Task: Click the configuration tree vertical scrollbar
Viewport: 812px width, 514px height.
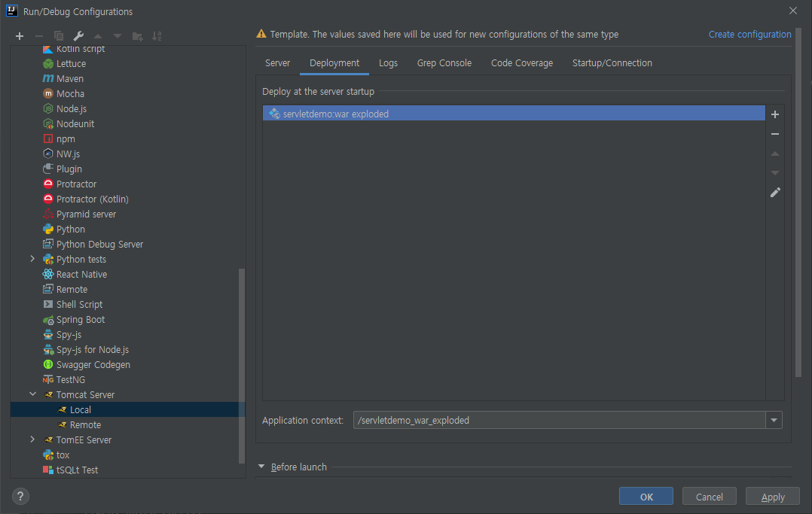Action: (x=241, y=366)
